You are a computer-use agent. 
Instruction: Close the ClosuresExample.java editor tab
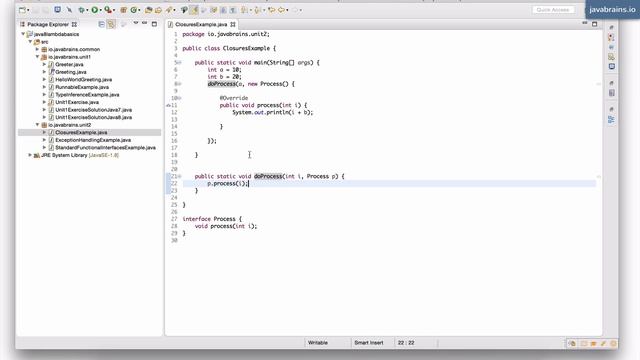[233, 24]
